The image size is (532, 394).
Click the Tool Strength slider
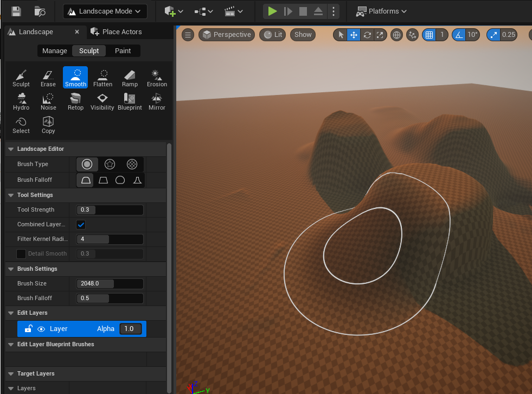pos(110,210)
